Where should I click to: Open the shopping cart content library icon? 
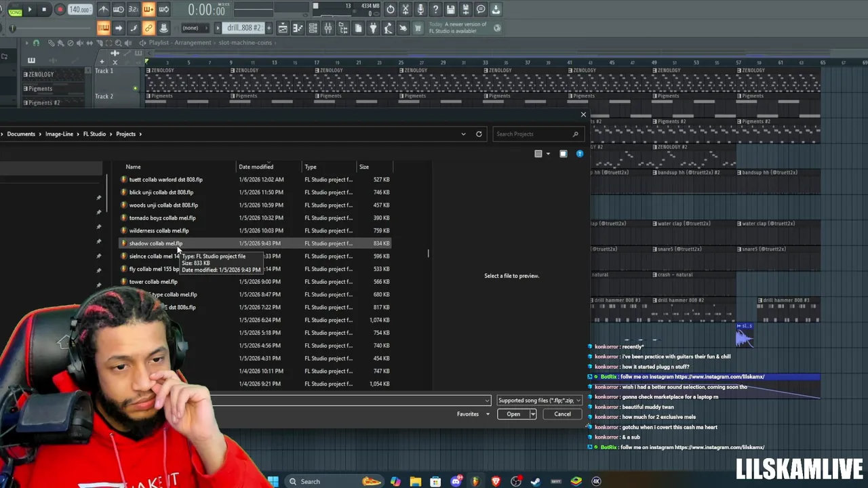[x=418, y=28]
